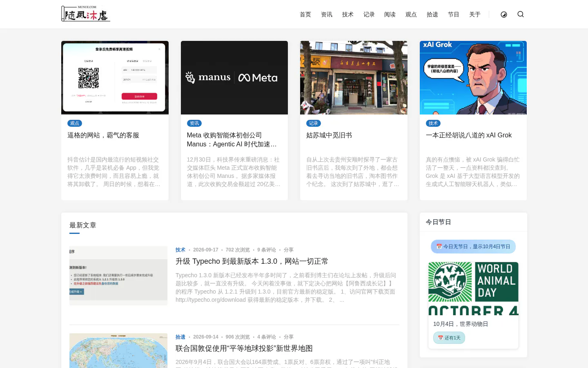Click 技术 category of Typecho article
Viewport: 588px width, 368px height.
[x=180, y=250]
